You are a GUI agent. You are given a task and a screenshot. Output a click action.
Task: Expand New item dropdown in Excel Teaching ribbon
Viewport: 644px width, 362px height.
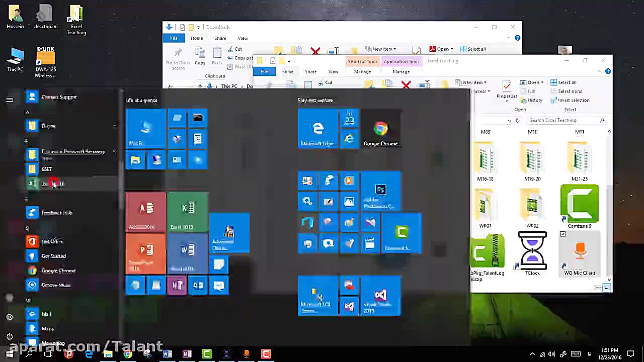point(485,82)
